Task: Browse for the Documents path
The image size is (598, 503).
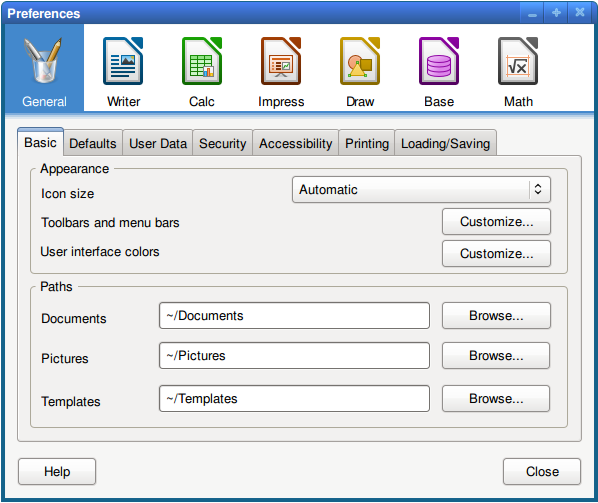Action: point(496,316)
